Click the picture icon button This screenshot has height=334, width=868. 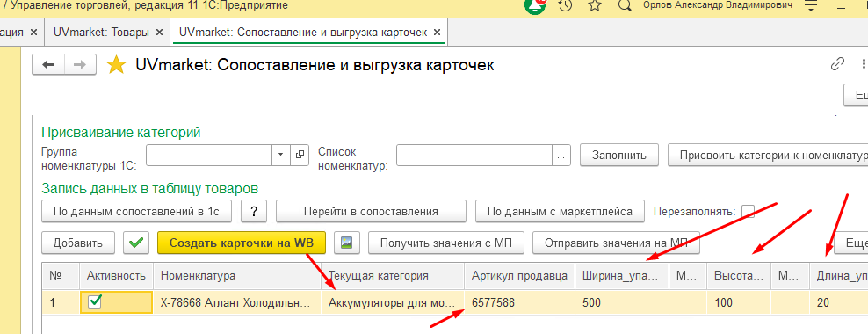(347, 243)
